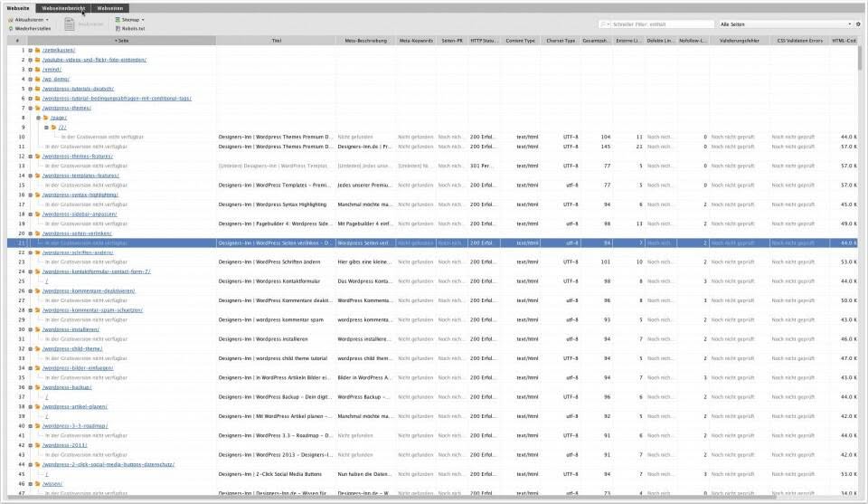Collapse the /page/ tree node

tap(39, 118)
